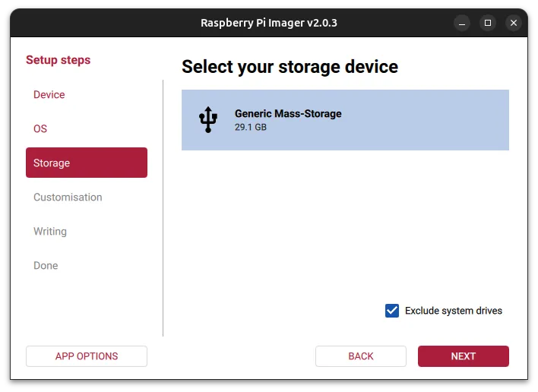This screenshot has width=538, height=392.
Task: Click the USB icon for Generic Mass-Storage
Action: [x=208, y=120]
